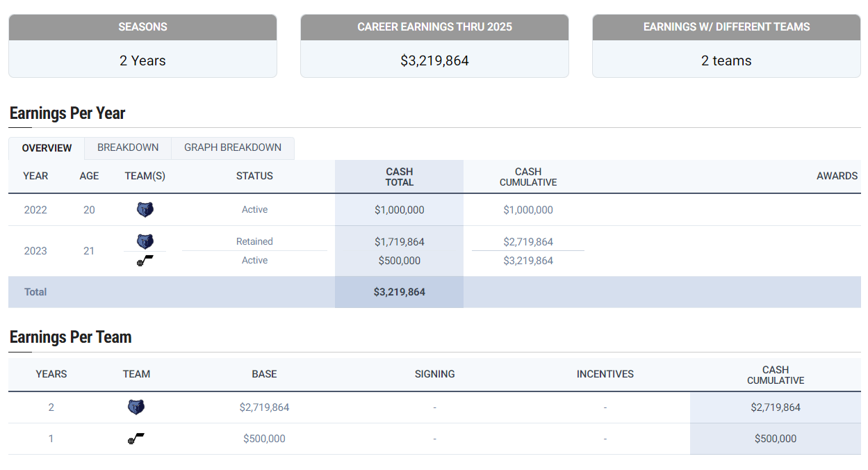Image resolution: width=868 pixels, height=470 pixels.
Task: Click the Awards column header
Action: [837, 176]
